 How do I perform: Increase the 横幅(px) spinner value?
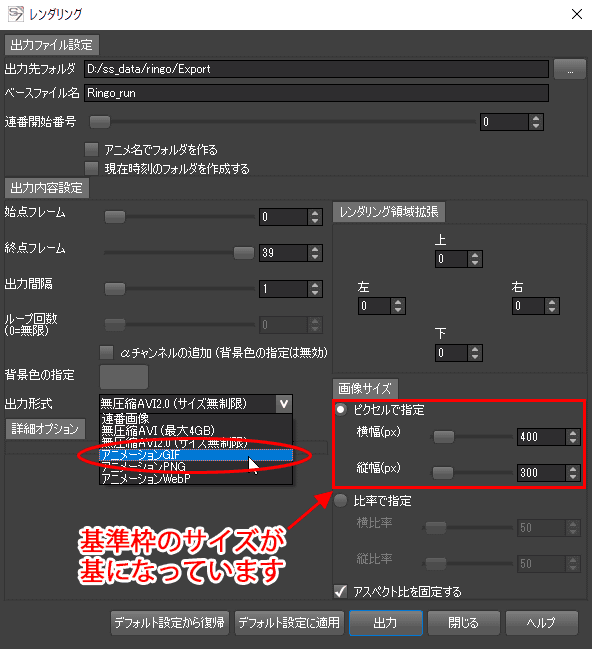[x=573, y=433]
